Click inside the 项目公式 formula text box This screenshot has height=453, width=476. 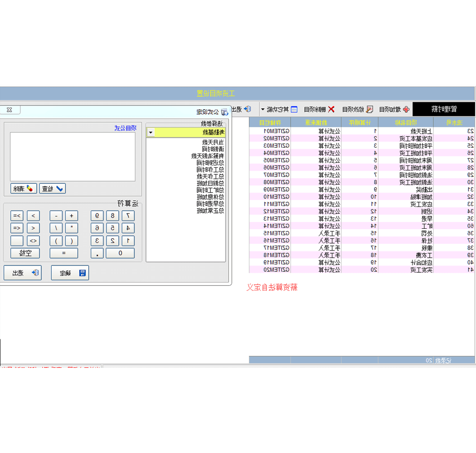point(73,156)
